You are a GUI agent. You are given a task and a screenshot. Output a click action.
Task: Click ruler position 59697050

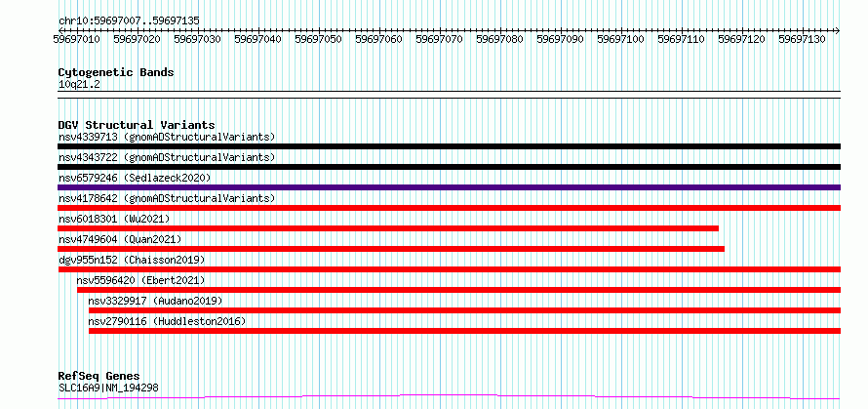pyautogui.click(x=318, y=39)
